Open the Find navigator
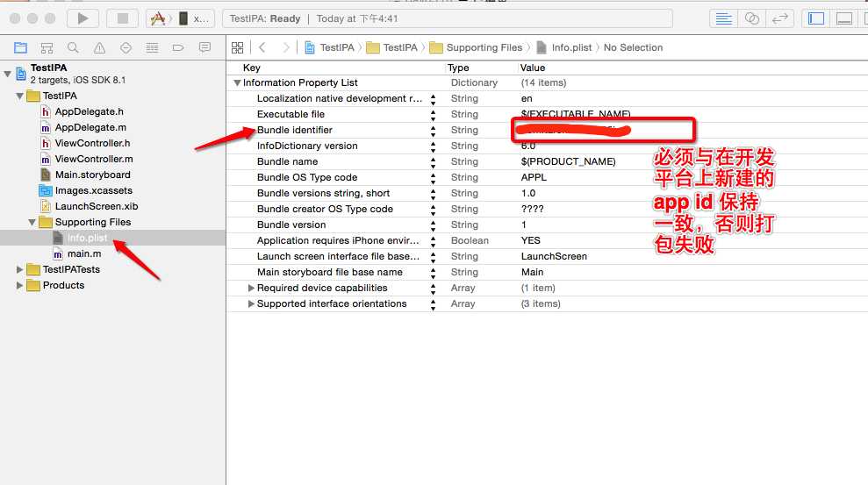Screen dimensions: 868x485 click(x=73, y=47)
